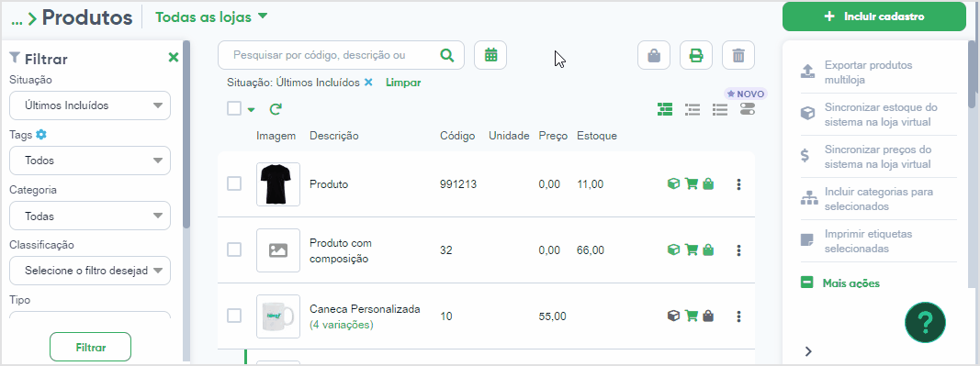Click the Incluir cadastro button
Viewport: 980px width, 366px height.
873,17
